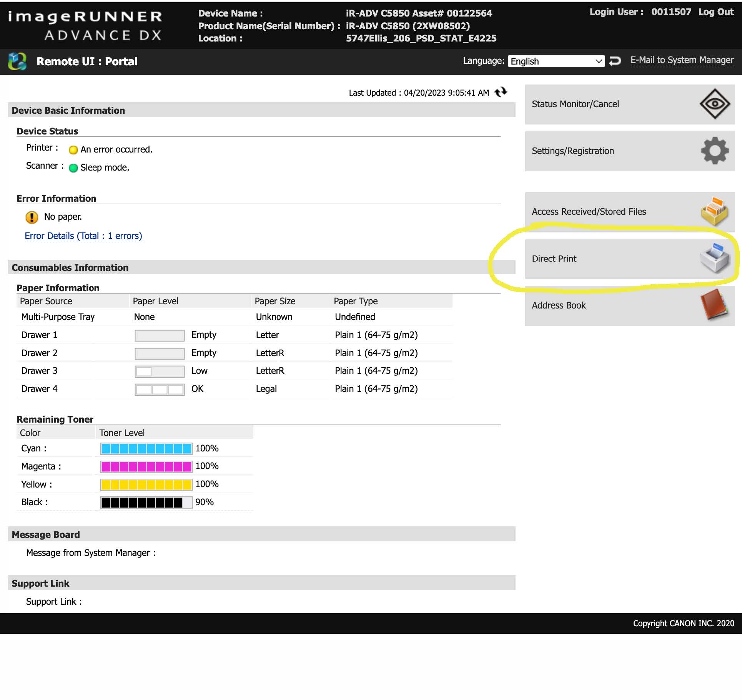
Task: Click the yellow printer error status indicator
Action: [x=73, y=149]
